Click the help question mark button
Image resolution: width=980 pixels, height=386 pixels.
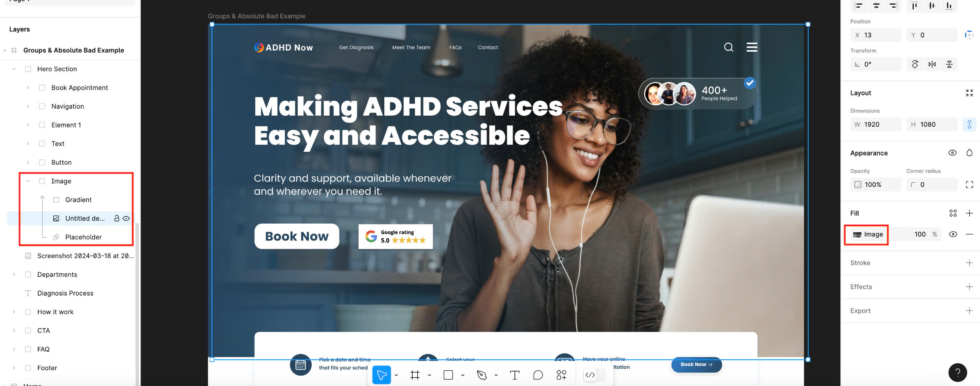click(957, 372)
